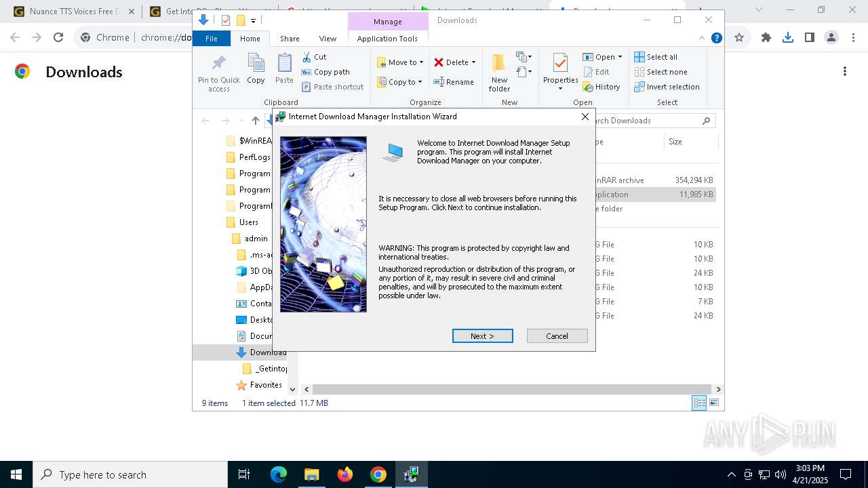Click the Edit command in Open group
This screenshot has width=868, height=488.
596,72
